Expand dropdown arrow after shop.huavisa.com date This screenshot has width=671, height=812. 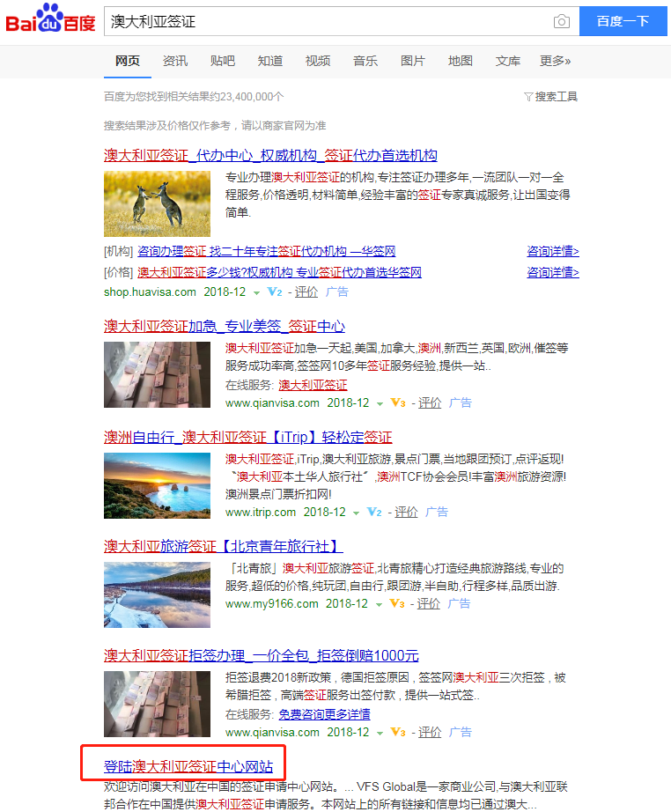(x=256, y=293)
